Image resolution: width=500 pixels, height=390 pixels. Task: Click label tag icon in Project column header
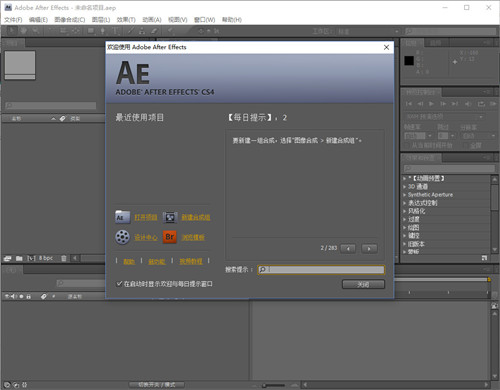click(63, 118)
